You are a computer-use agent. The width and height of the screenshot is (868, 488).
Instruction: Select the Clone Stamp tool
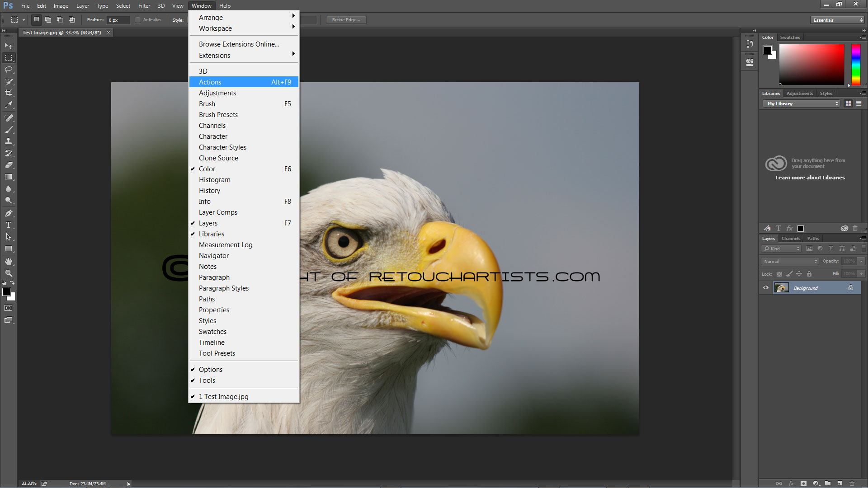pos(9,141)
